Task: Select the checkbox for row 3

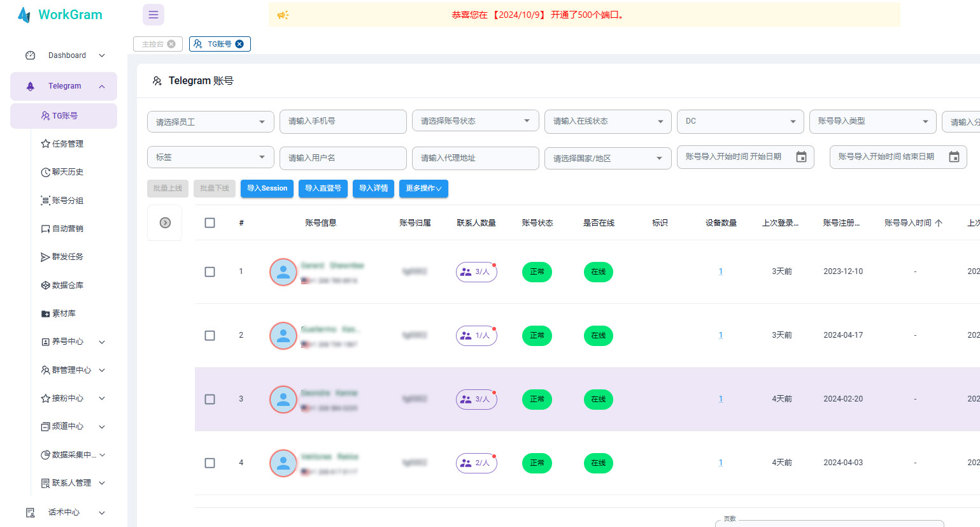Action: click(209, 400)
